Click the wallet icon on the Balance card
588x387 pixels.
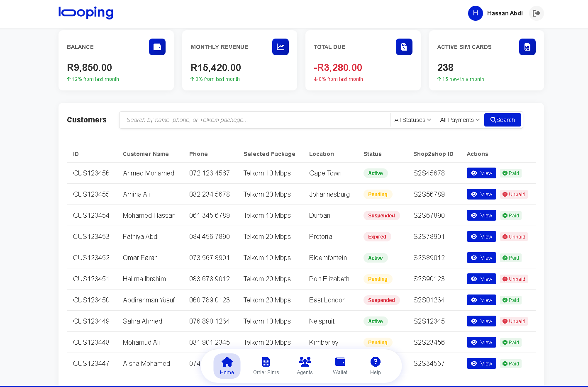coord(157,46)
